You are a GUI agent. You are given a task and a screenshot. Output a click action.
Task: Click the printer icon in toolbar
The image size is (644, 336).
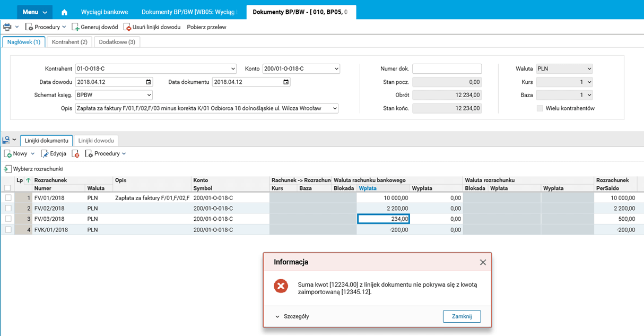pos(7,27)
